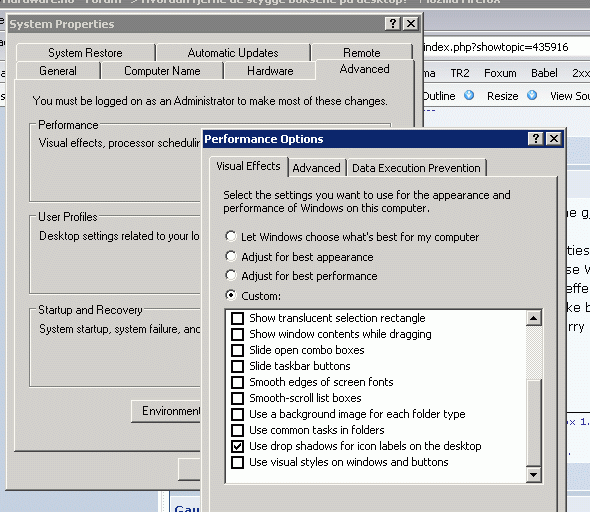
Task: Check Use common tasks in folders
Action: pos(237,430)
